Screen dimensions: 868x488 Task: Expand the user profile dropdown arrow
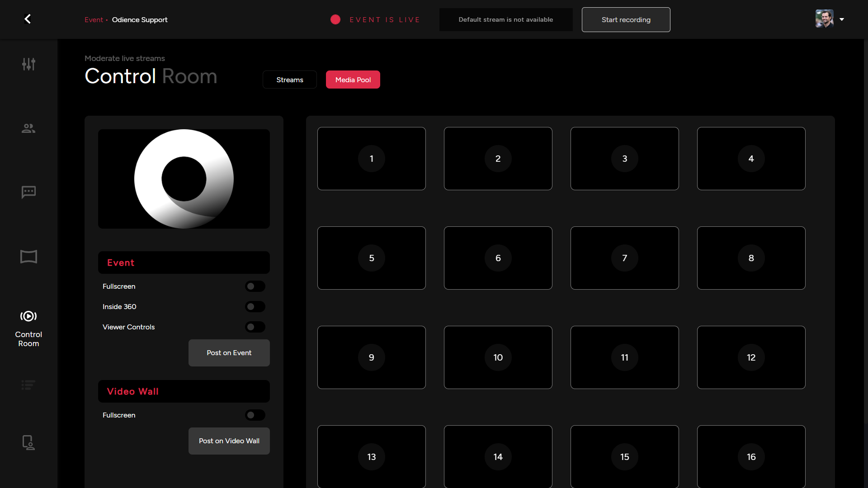click(842, 19)
